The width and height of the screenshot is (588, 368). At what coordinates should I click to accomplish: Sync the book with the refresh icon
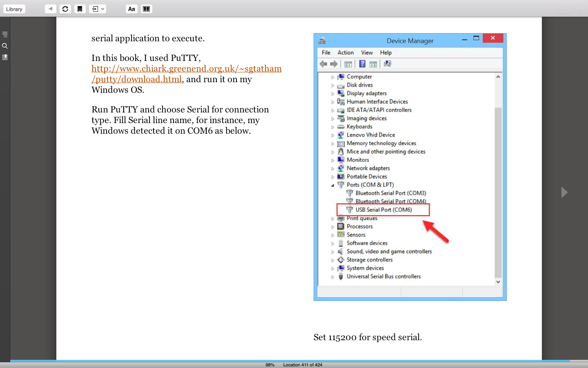[x=65, y=9]
